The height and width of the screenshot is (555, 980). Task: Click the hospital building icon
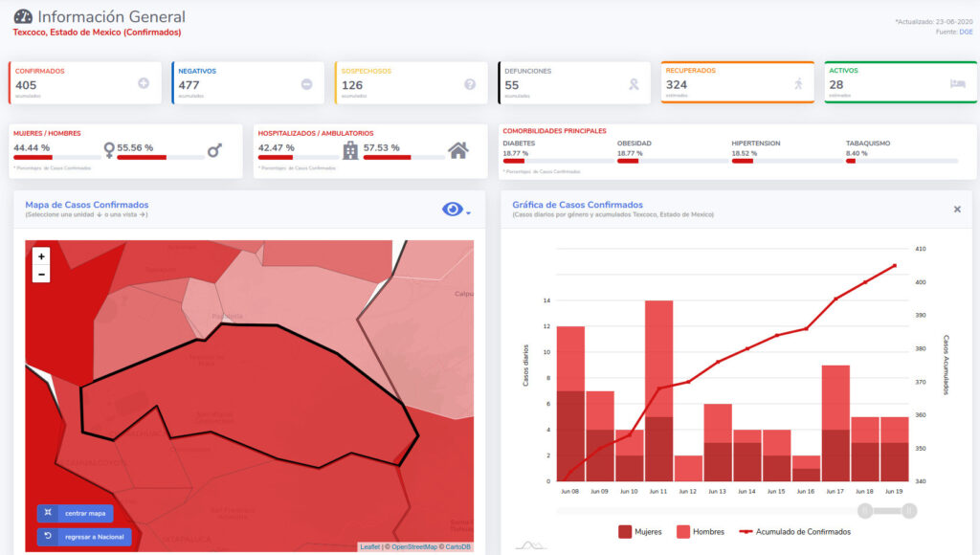tap(350, 150)
